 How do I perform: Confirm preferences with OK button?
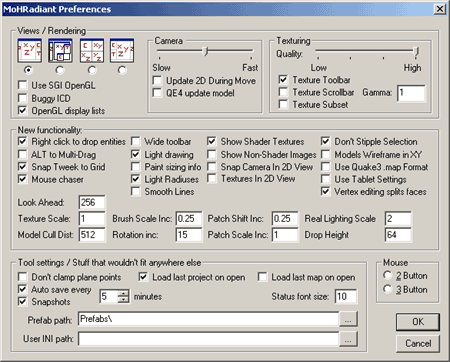418,322
